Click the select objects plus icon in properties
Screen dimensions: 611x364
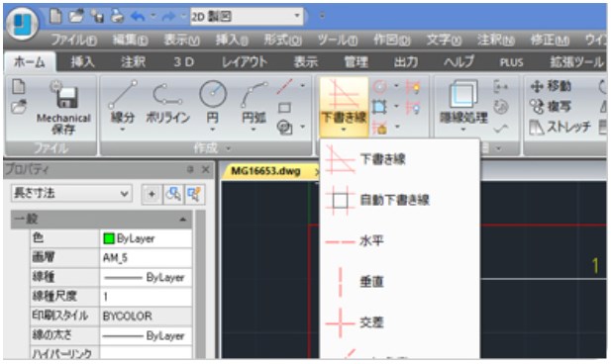[x=152, y=194]
